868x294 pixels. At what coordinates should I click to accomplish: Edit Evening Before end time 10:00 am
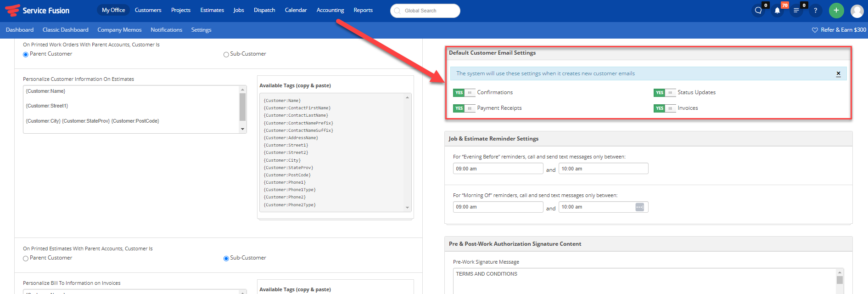[x=603, y=169]
